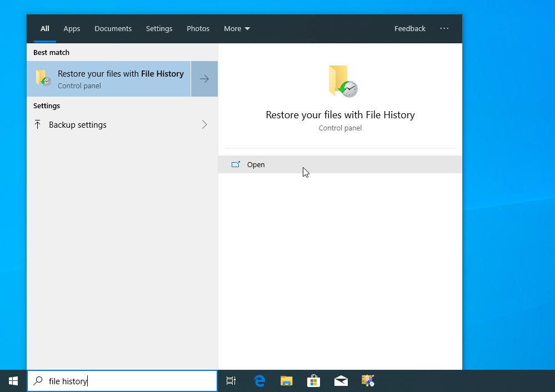Click the search magnifier icon
Screen dimensions: 555x392
(x=38, y=381)
